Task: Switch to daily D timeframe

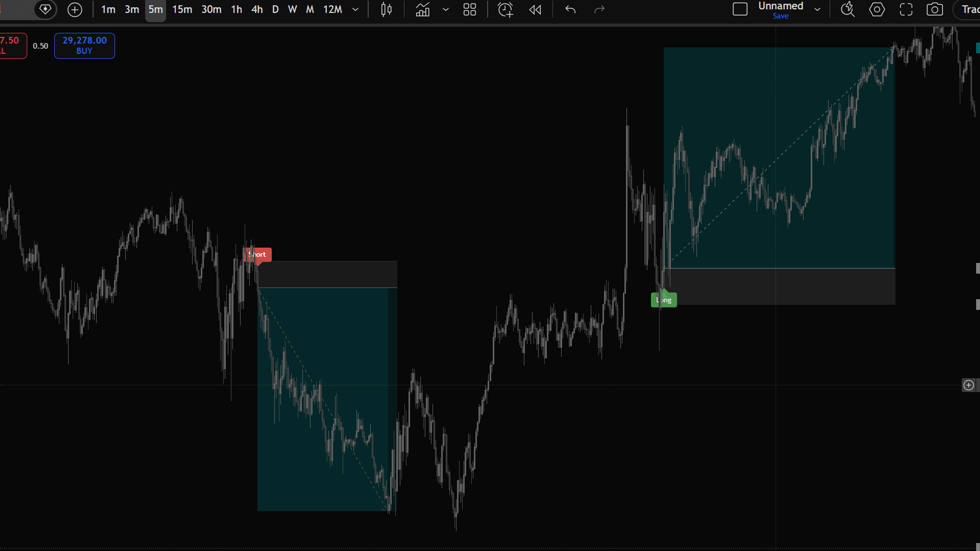Action: pyautogui.click(x=275, y=10)
